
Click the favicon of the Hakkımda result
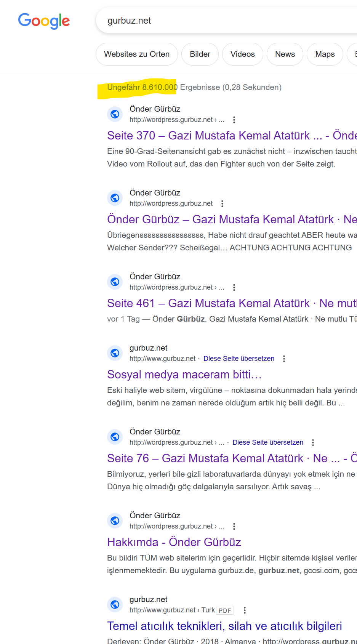click(115, 521)
